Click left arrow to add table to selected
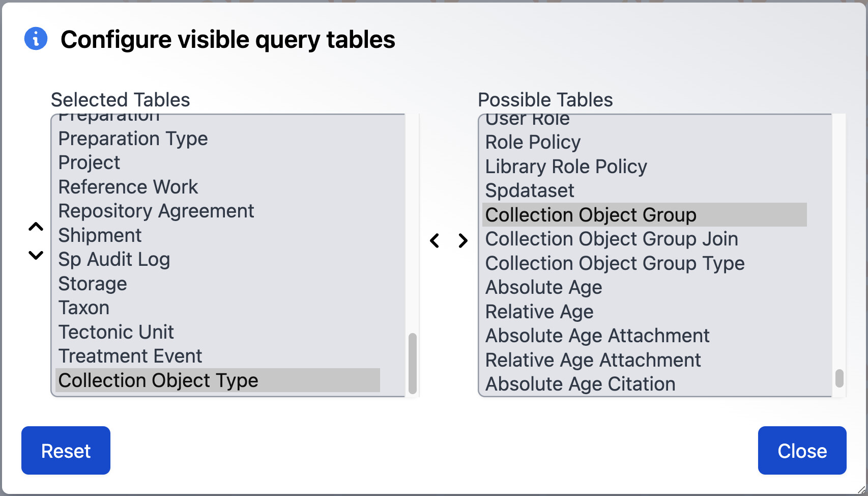Viewport: 868px width, 496px height. pyautogui.click(x=435, y=240)
